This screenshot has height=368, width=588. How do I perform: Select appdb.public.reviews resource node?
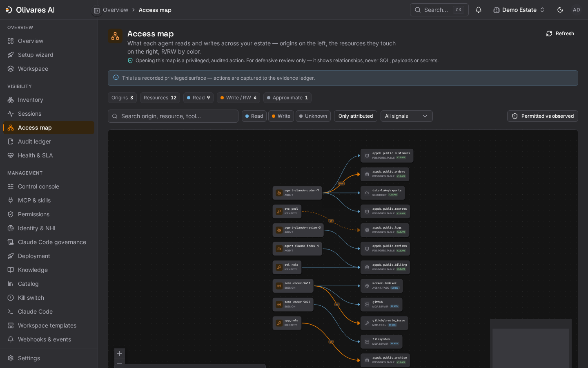click(385, 249)
